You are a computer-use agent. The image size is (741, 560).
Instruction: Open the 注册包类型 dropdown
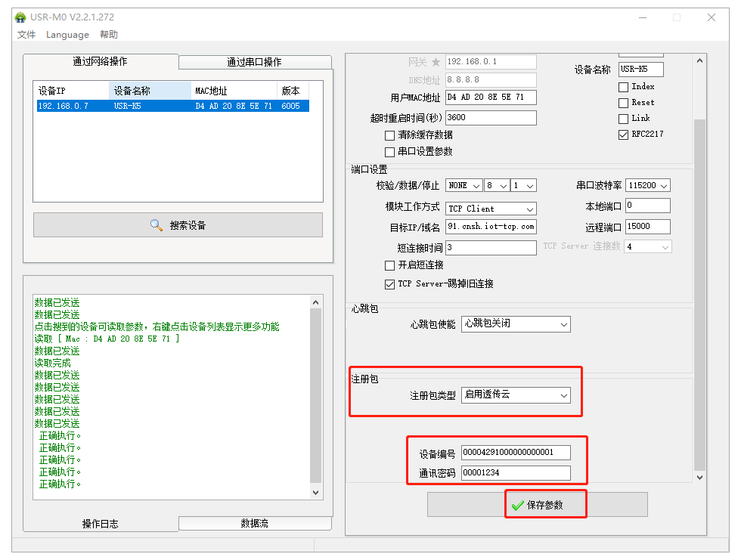click(516, 394)
